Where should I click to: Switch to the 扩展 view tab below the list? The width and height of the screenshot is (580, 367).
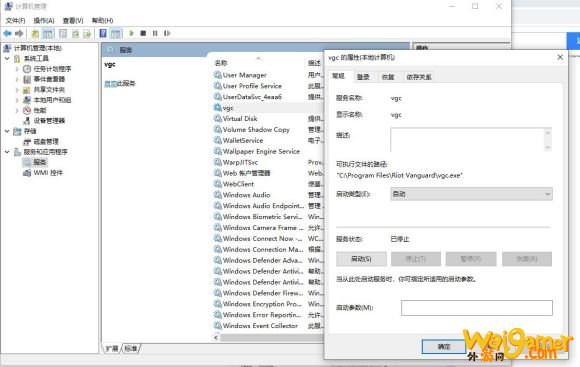click(112, 349)
